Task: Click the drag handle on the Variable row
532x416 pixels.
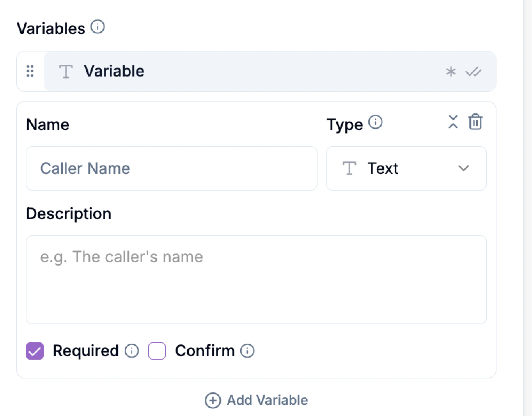Action: tap(30, 71)
